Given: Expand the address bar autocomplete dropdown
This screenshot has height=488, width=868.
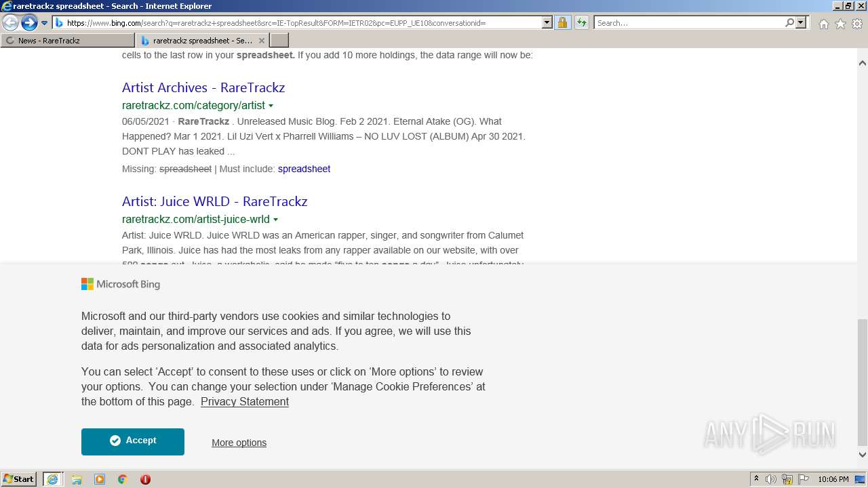Looking at the screenshot, I should [547, 23].
